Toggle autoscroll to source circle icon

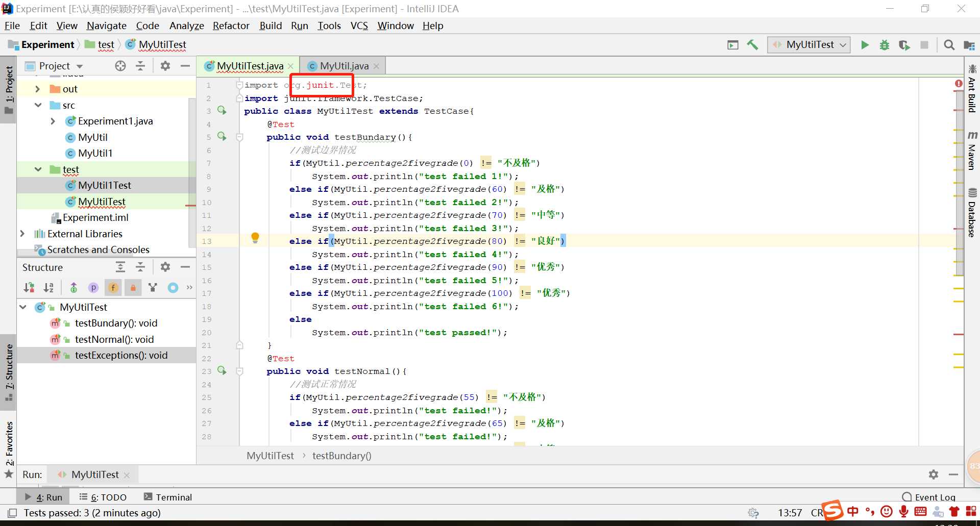click(173, 288)
